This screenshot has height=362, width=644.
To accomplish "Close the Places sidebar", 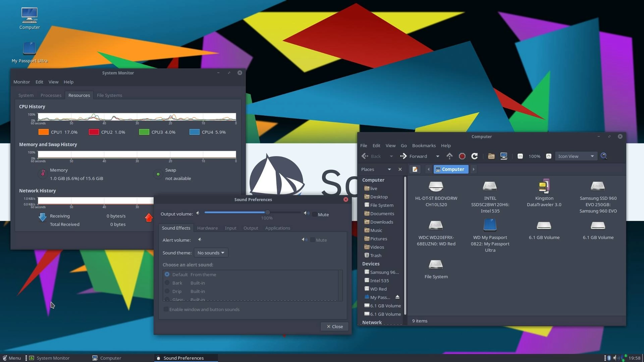I will click(400, 169).
